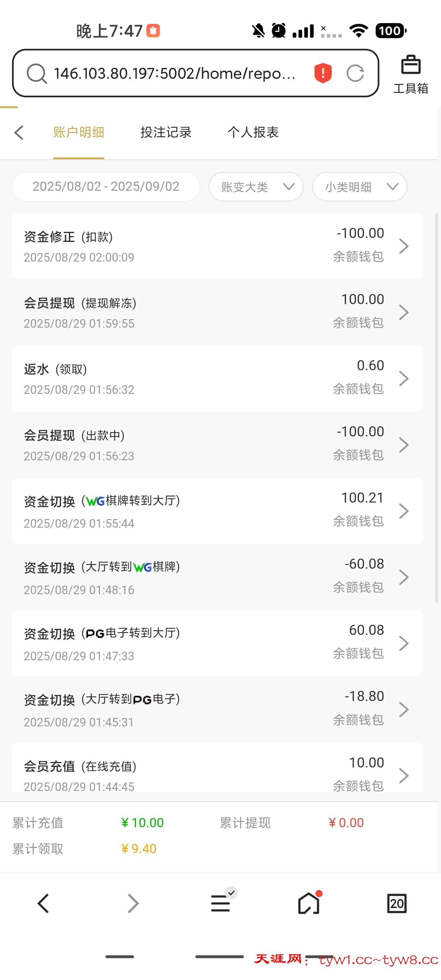The width and height of the screenshot is (441, 980).
Task: Open the browser menu hamburger icon
Action: (221, 903)
